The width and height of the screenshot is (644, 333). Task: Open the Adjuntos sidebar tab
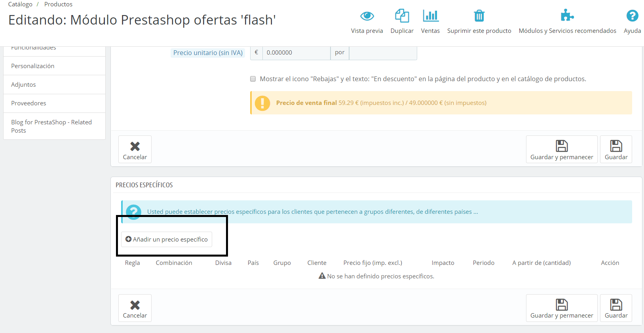pyautogui.click(x=55, y=84)
